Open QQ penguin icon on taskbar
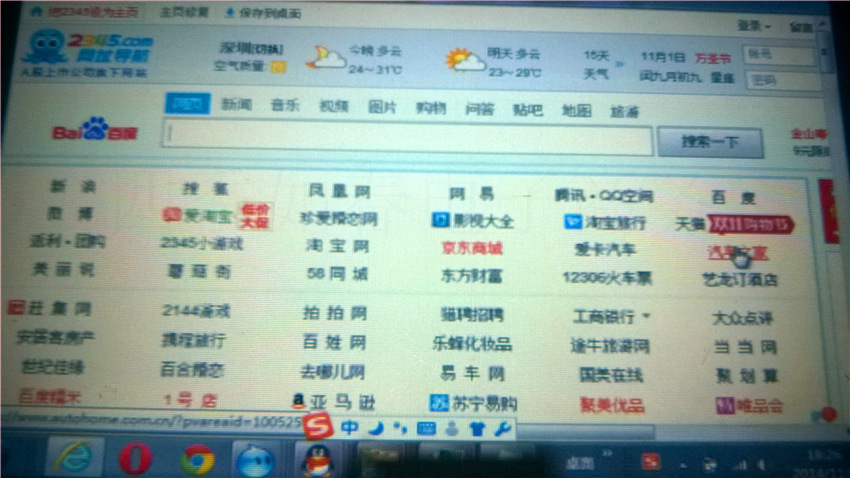This screenshot has height=478, width=850. [318, 461]
